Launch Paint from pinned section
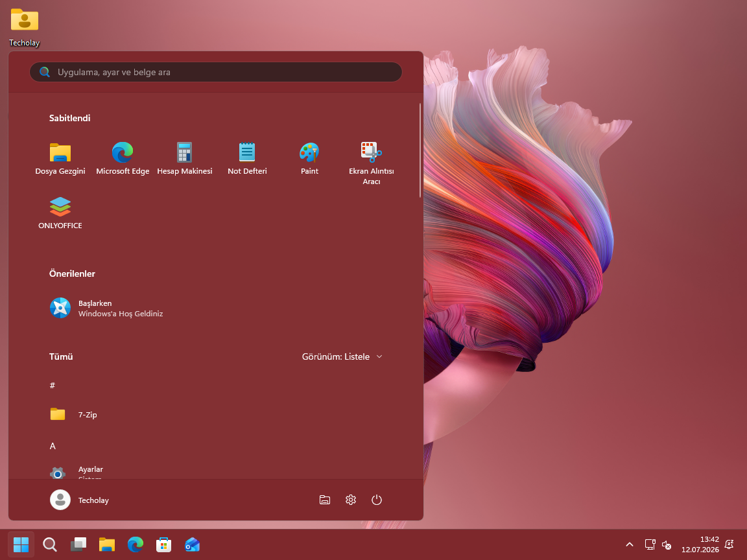747x560 pixels. coord(309,159)
